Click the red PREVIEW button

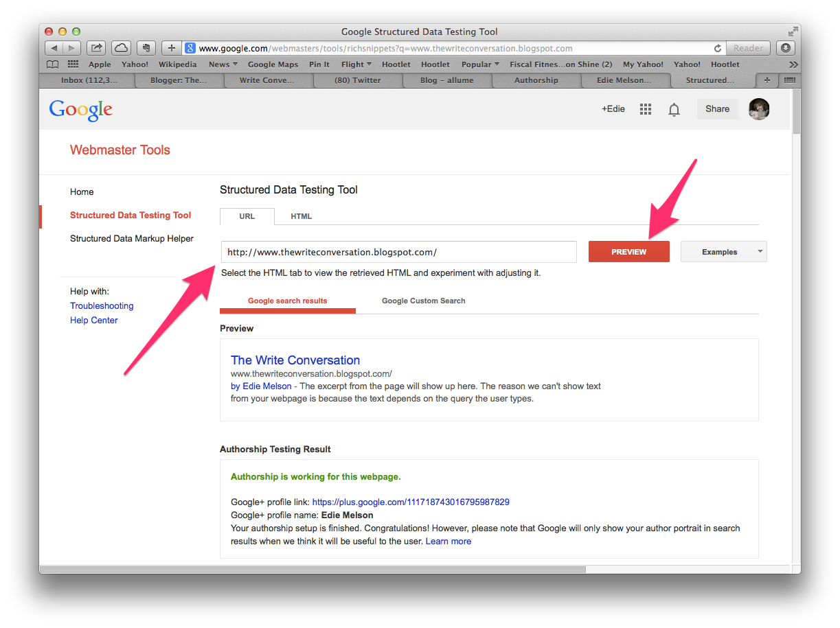(628, 252)
